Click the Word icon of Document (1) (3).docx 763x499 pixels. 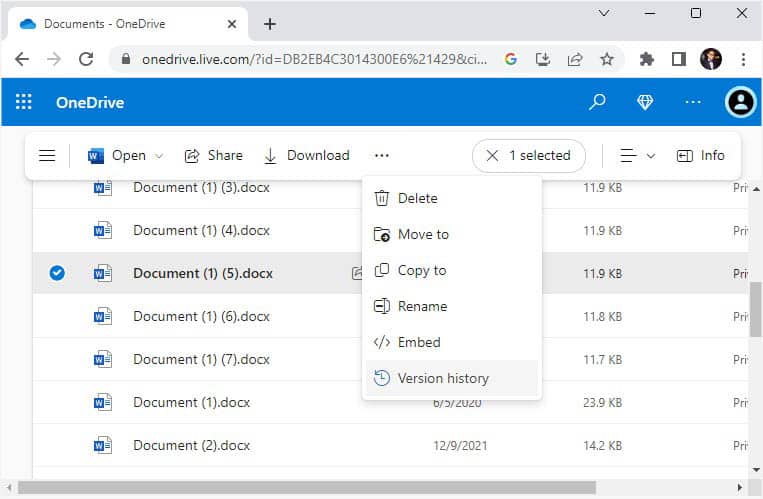102,187
